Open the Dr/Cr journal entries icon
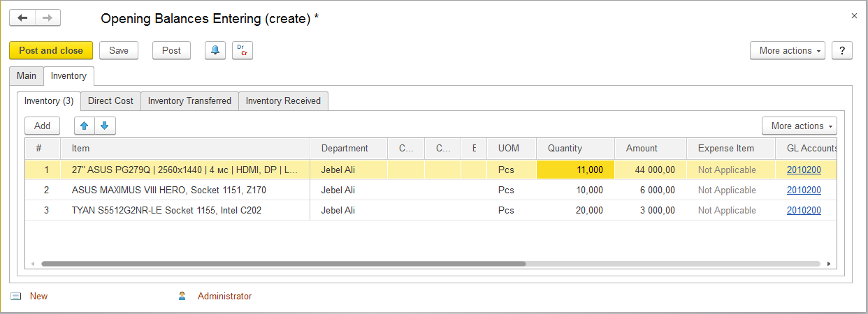Image resolution: width=868 pixels, height=314 pixels. [243, 50]
